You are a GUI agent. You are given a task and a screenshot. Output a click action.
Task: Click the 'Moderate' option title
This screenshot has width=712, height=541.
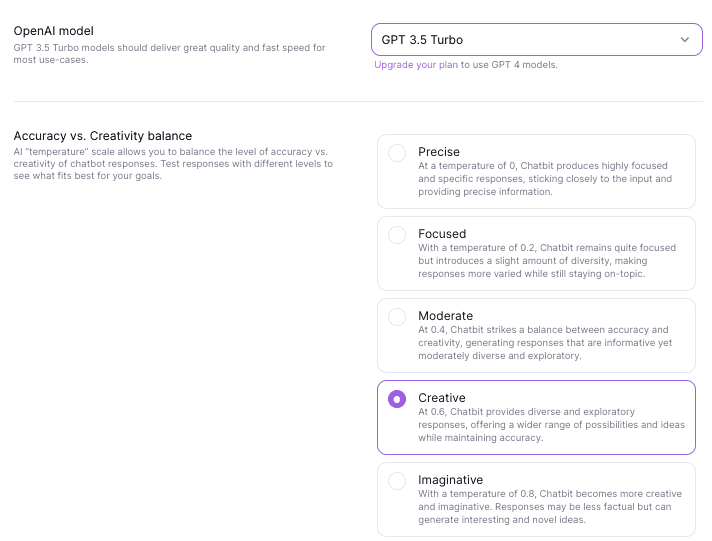coord(445,316)
